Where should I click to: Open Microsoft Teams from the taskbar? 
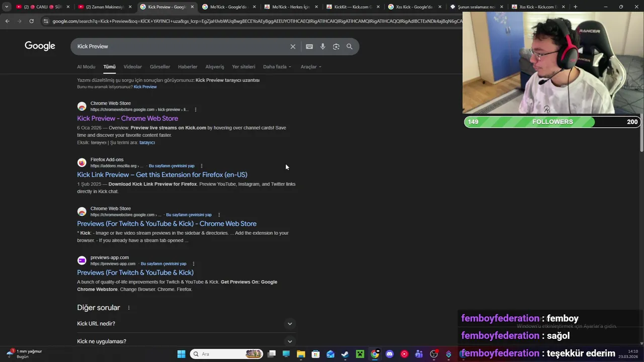coord(419,354)
